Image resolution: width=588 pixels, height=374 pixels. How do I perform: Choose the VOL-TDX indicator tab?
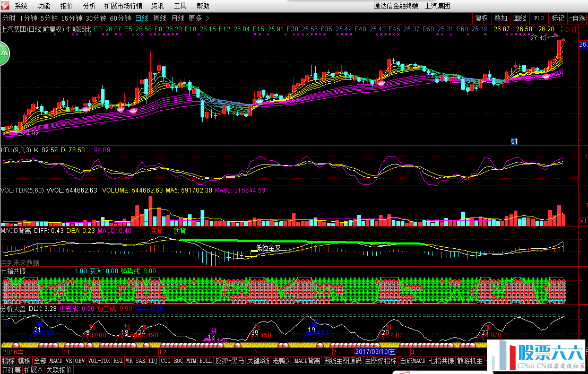99,361
